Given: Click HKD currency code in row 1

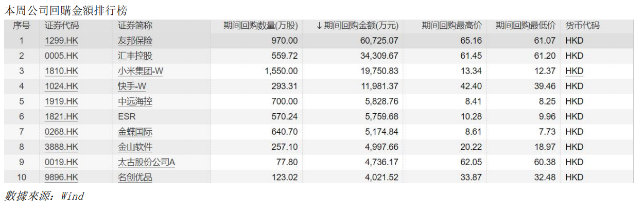Looking at the screenshot, I should tap(575, 41).
